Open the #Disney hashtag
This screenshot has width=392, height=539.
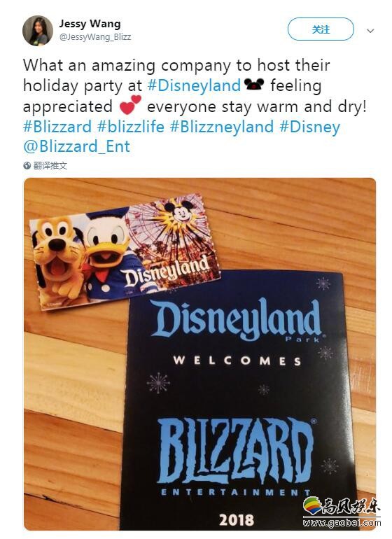pyautogui.click(x=310, y=127)
